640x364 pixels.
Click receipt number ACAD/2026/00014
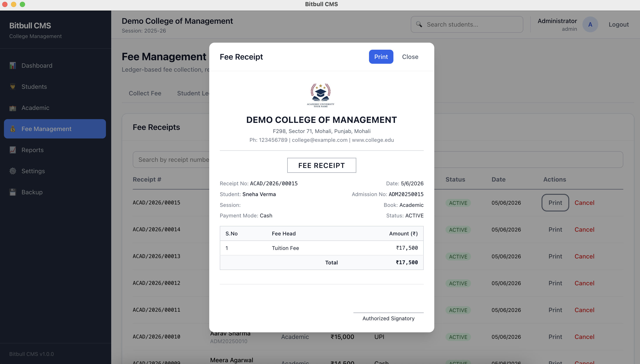point(156,229)
